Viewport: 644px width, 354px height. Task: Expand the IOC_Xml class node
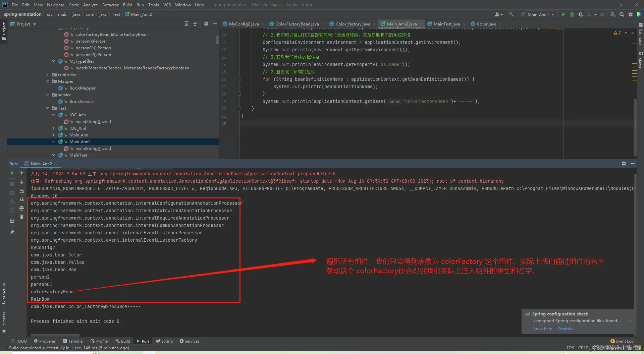pos(54,128)
